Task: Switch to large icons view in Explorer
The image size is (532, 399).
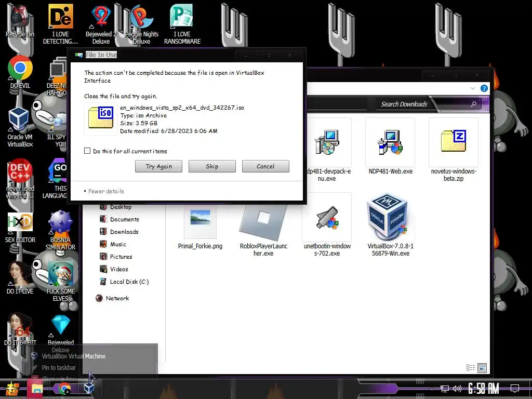Action: (x=482, y=367)
